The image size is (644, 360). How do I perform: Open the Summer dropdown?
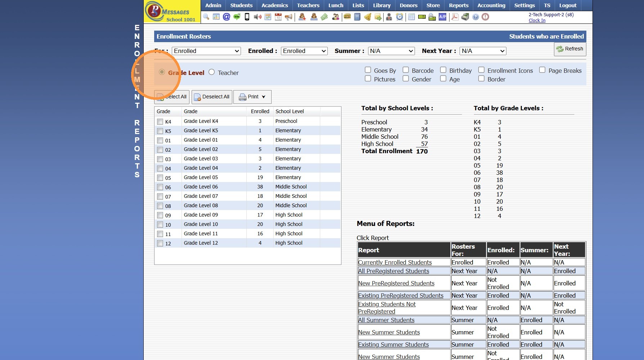point(392,51)
